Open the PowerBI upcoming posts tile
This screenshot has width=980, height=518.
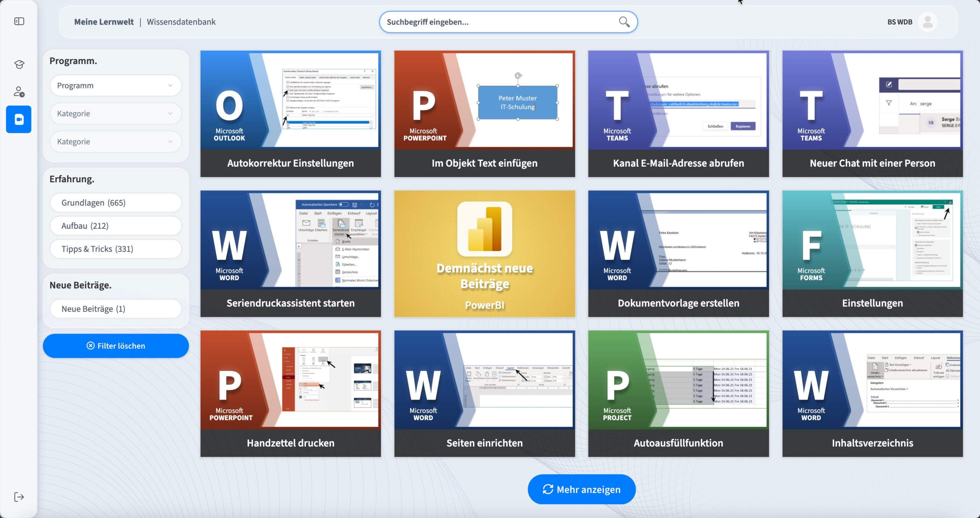point(485,254)
